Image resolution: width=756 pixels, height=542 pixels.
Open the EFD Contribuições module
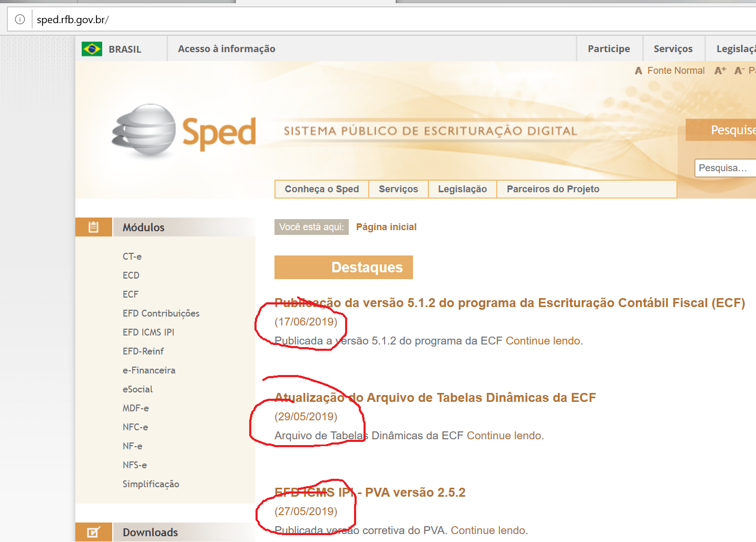point(161,313)
